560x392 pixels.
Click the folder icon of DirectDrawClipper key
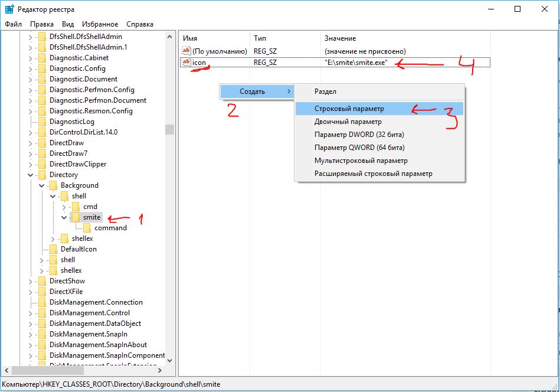click(42, 164)
